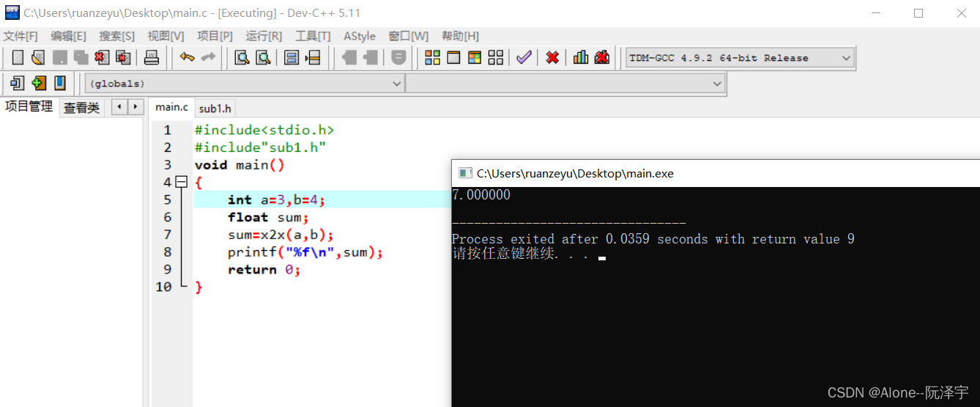Click the Dev-C++ app icon in title bar
Image resolution: width=980 pixels, height=407 pixels.
click(12, 12)
